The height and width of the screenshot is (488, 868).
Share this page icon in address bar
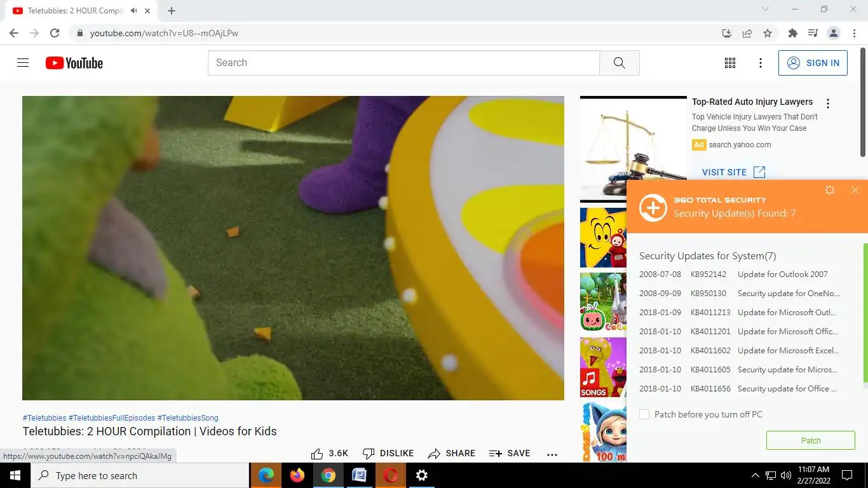click(x=747, y=33)
